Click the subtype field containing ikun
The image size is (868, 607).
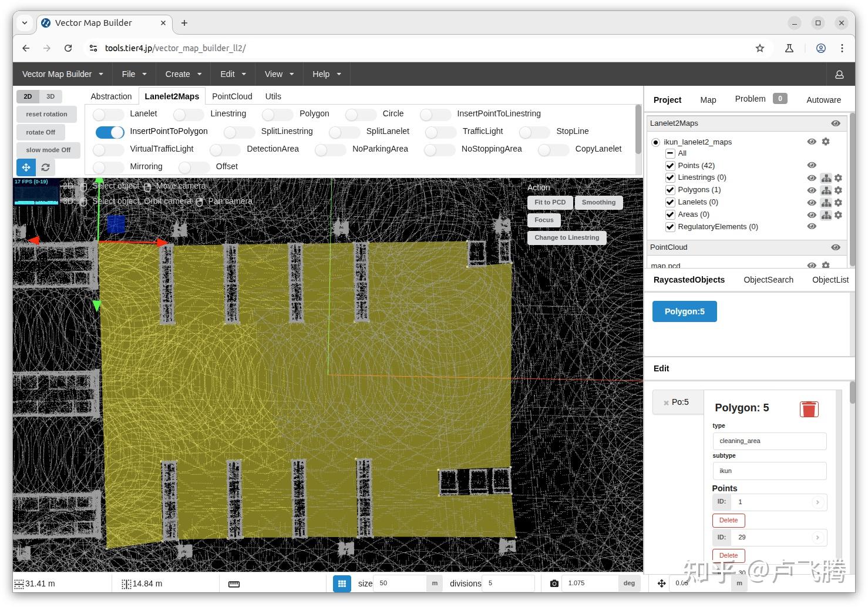click(769, 471)
